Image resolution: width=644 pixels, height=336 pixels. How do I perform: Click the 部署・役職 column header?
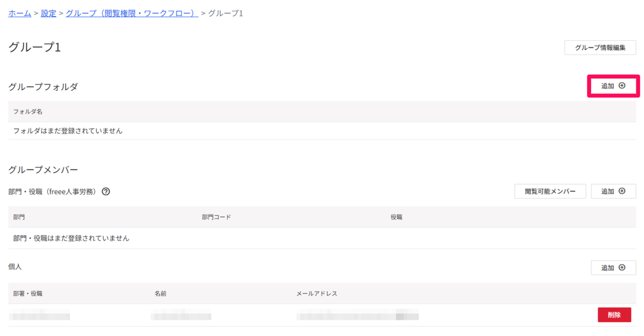click(x=28, y=293)
